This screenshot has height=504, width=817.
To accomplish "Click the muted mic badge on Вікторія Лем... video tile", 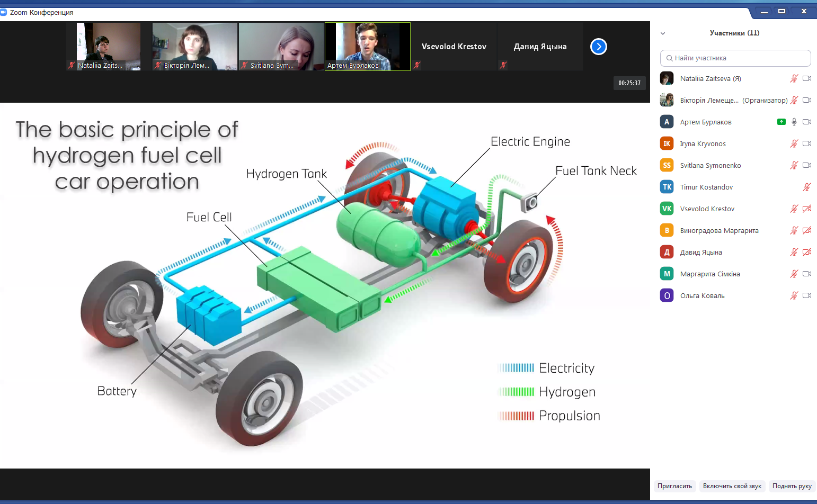I will point(158,65).
